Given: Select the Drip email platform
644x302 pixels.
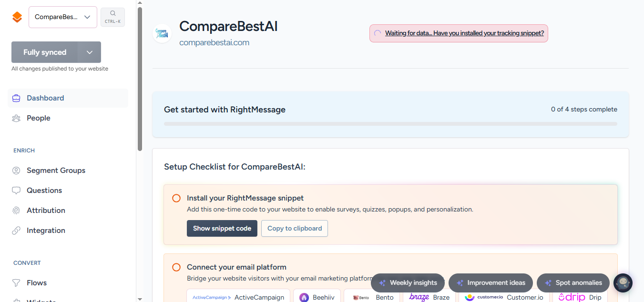Looking at the screenshot, I should pos(580,296).
